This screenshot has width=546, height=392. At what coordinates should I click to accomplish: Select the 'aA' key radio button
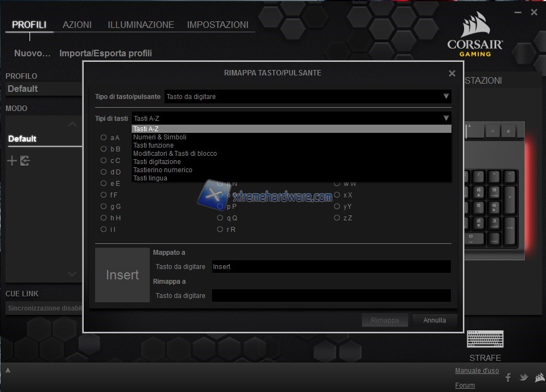(x=103, y=138)
